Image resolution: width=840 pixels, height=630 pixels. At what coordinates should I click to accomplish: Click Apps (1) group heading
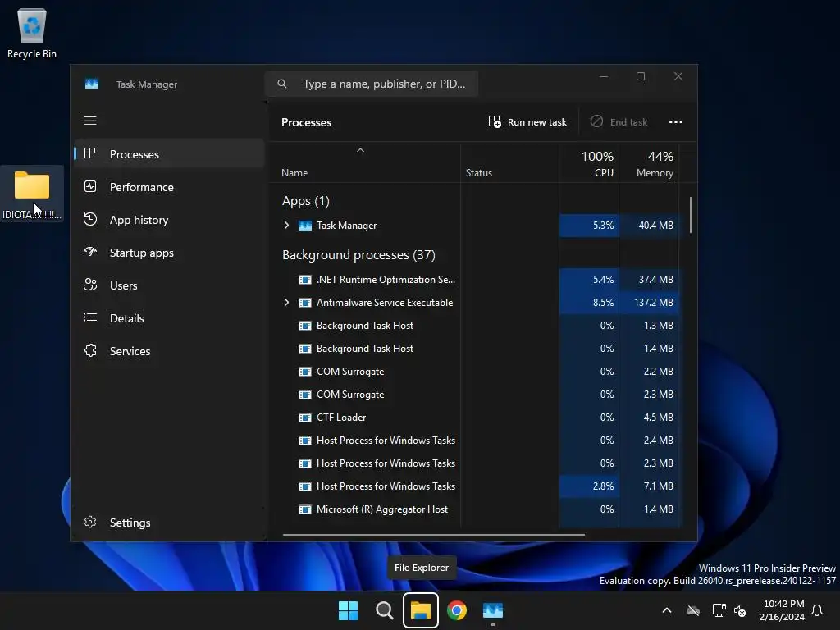point(306,201)
